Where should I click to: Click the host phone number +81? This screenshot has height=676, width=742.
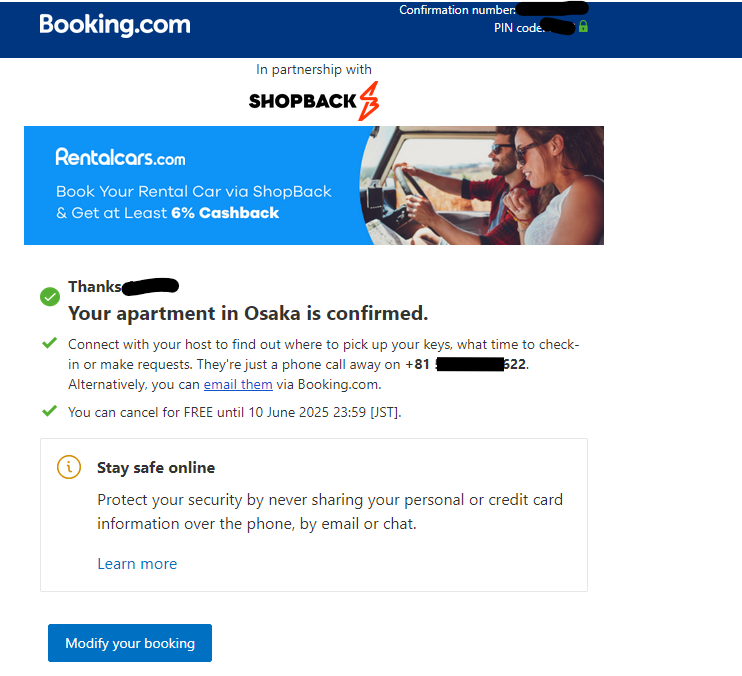tap(467, 364)
